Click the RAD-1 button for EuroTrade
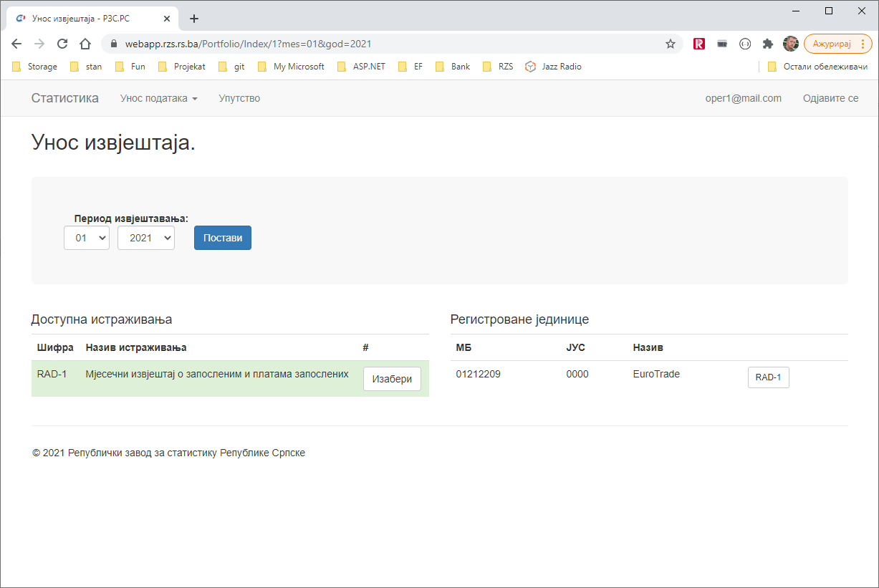This screenshot has height=588, width=879. [x=768, y=377]
